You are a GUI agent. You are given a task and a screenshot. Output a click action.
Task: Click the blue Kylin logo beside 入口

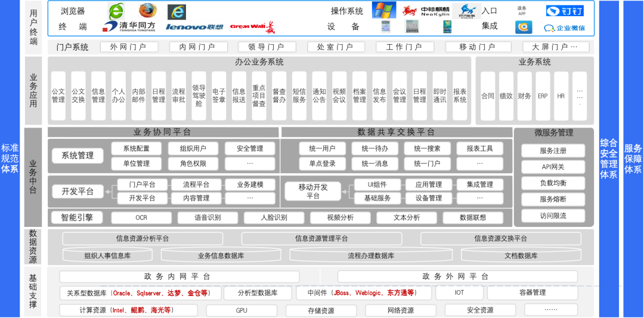(x=467, y=11)
